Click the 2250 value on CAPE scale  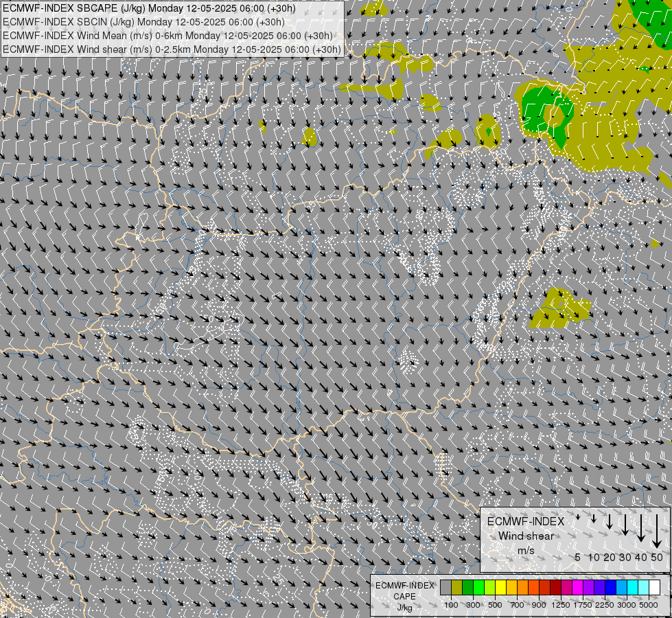605,605
